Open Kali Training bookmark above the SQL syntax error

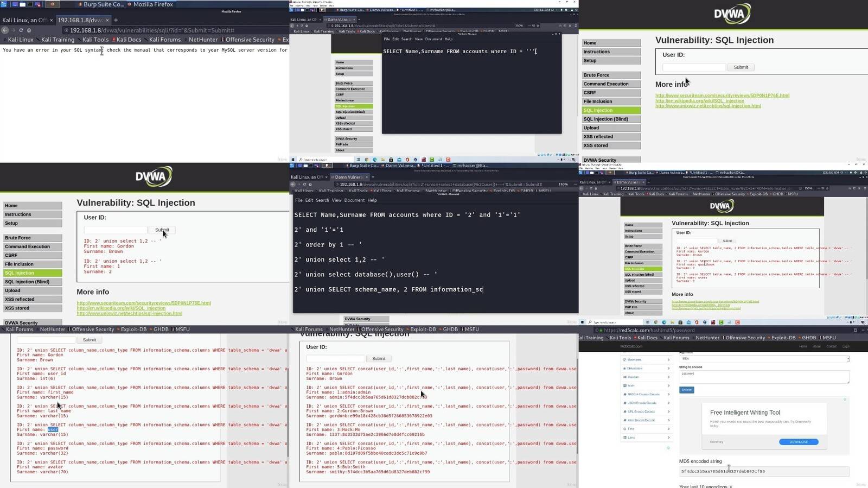pyautogui.click(x=56, y=40)
